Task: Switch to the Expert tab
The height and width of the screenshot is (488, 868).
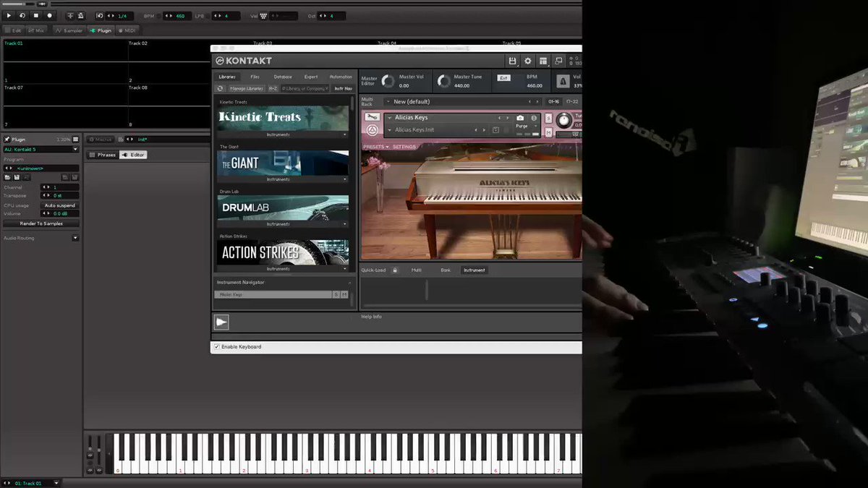Action: point(311,77)
